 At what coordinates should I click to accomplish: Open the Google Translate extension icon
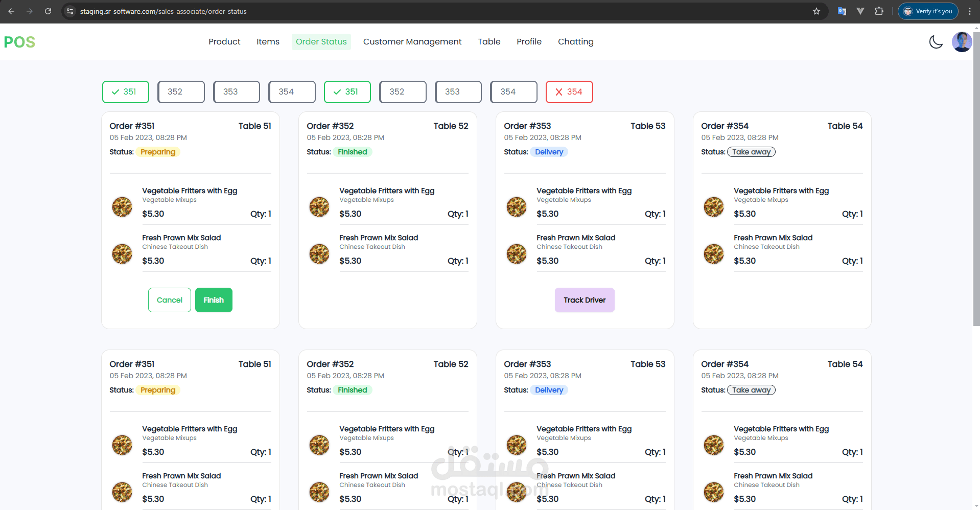pyautogui.click(x=842, y=11)
